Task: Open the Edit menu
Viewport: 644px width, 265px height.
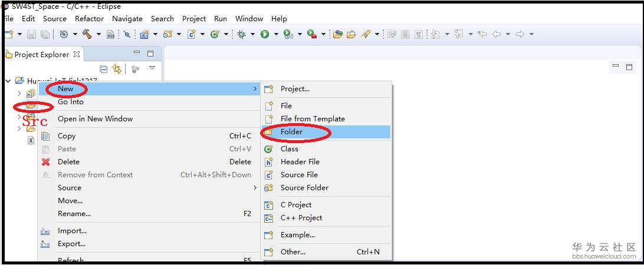Action: point(28,18)
